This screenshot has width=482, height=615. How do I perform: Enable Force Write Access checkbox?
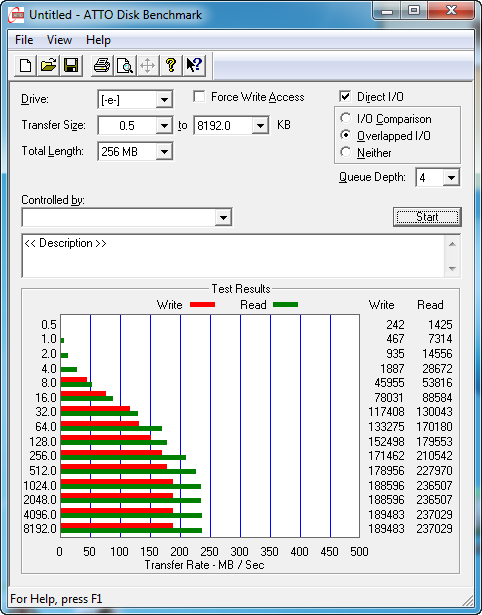coord(199,96)
